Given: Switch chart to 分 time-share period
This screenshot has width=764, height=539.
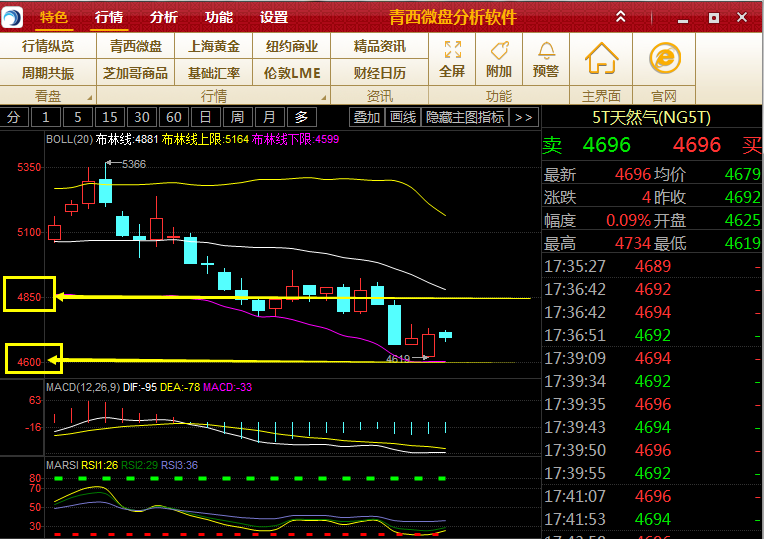Looking at the screenshot, I should click(x=14, y=117).
